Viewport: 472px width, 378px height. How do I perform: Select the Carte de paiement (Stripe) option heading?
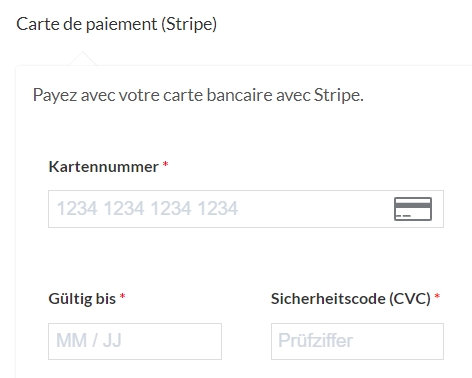coord(117,24)
